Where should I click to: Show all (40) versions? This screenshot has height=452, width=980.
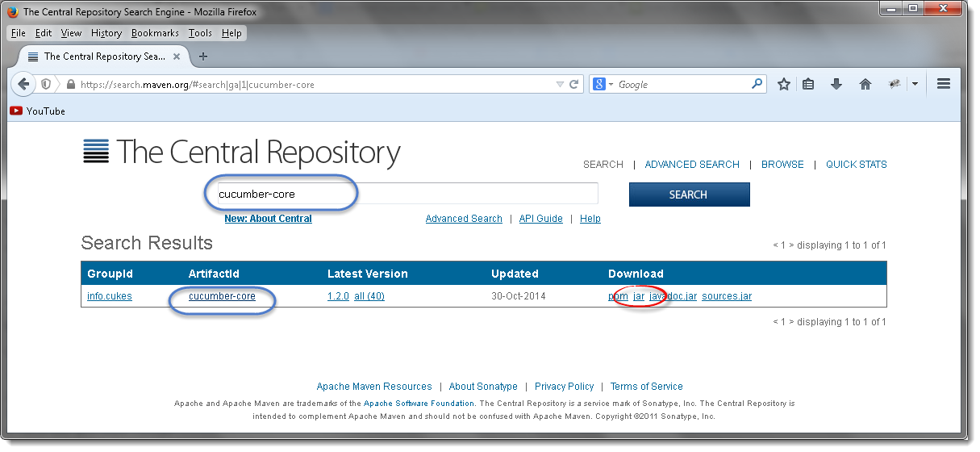pos(369,296)
